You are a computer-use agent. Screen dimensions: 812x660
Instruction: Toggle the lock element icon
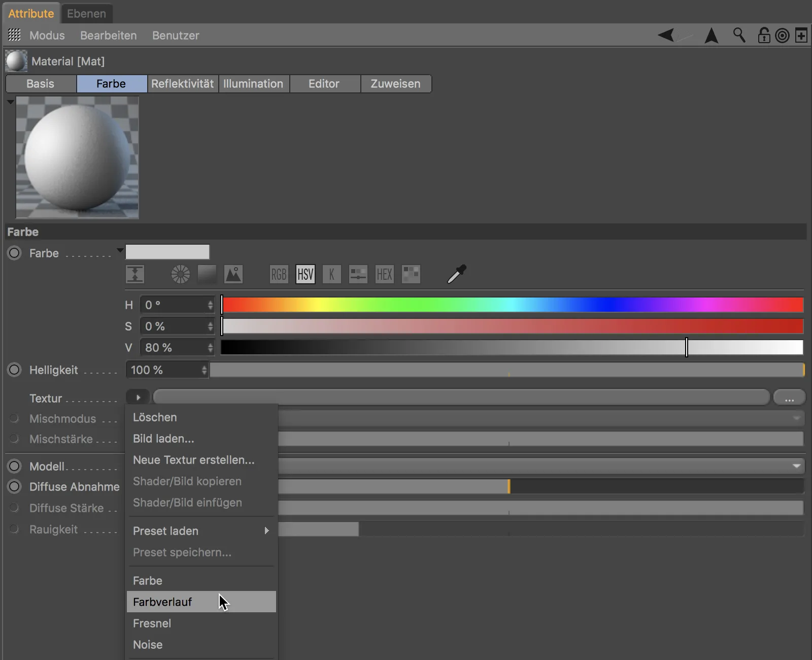pyautogui.click(x=764, y=35)
